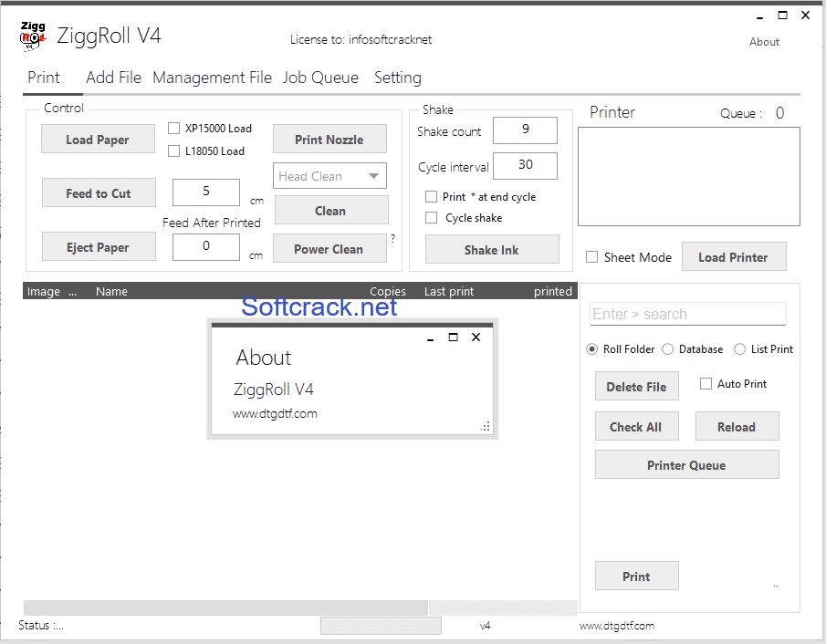Click the Shake Ink button
Screen dimensions: 826x644
click(x=492, y=248)
